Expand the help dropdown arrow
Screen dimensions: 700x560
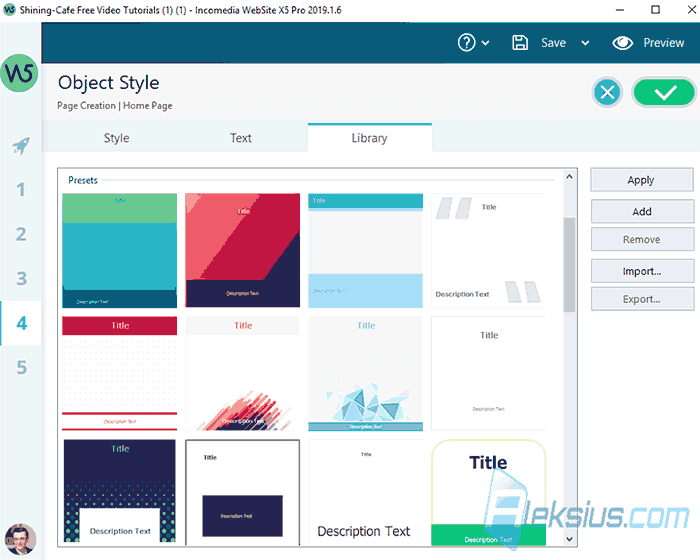[x=485, y=43]
